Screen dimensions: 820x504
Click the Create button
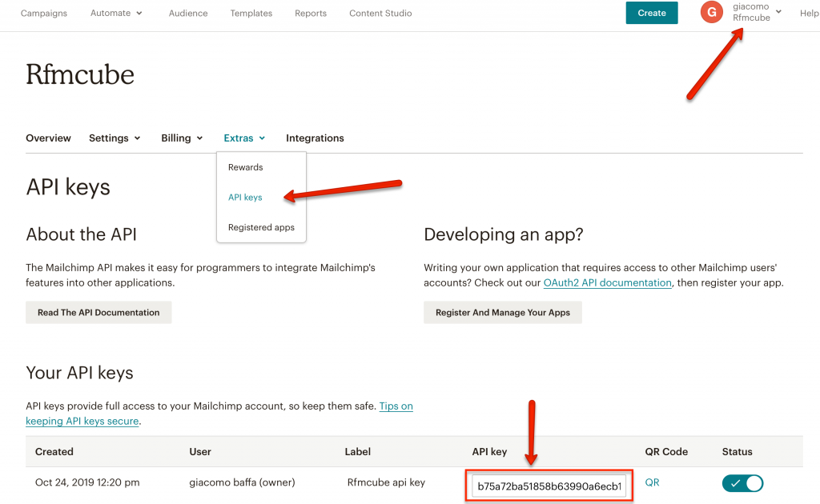pyautogui.click(x=652, y=13)
